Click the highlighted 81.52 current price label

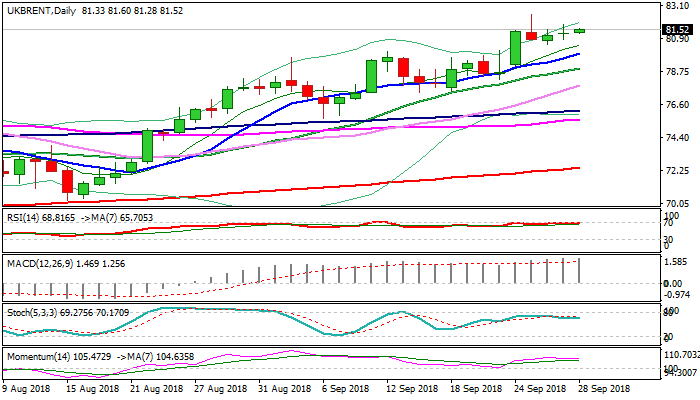pyautogui.click(x=677, y=30)
